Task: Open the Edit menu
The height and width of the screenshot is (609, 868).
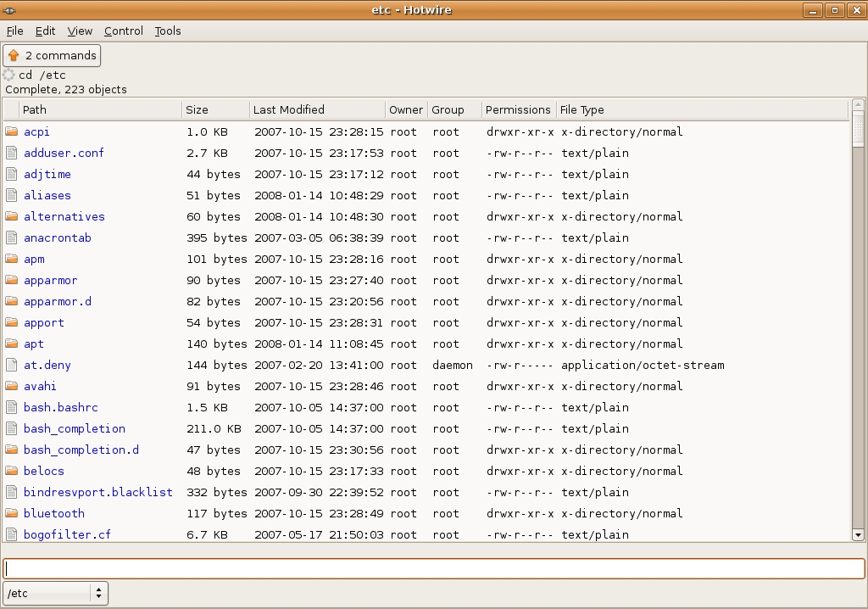Action: [x=46, y=31]
